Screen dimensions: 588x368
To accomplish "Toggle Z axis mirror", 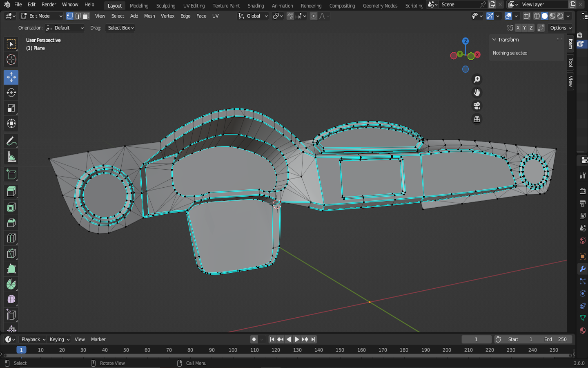I will tap(531, 28).
